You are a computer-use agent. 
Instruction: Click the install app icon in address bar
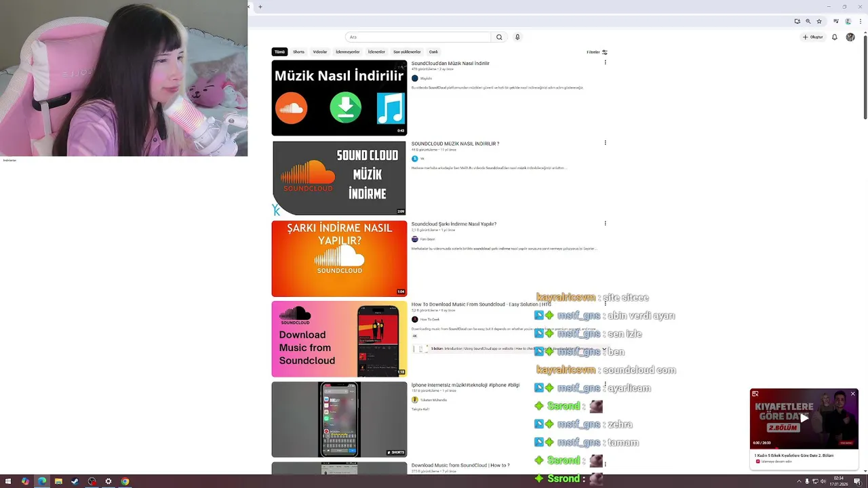point(797,21)
